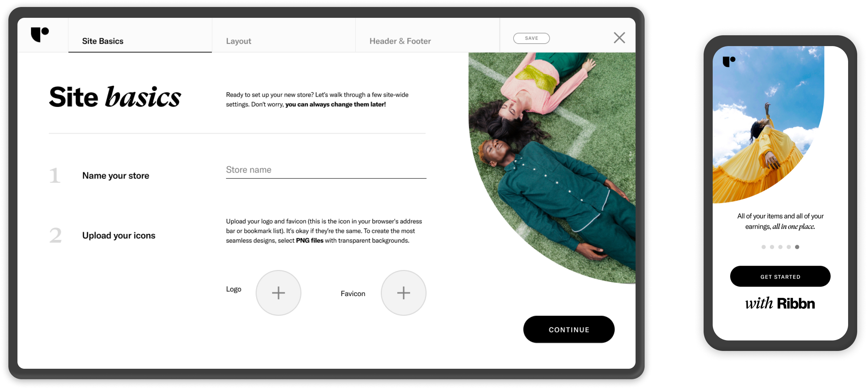
Task: Click the Ribbn logo on the phone screen
Action: coord(729,61)
